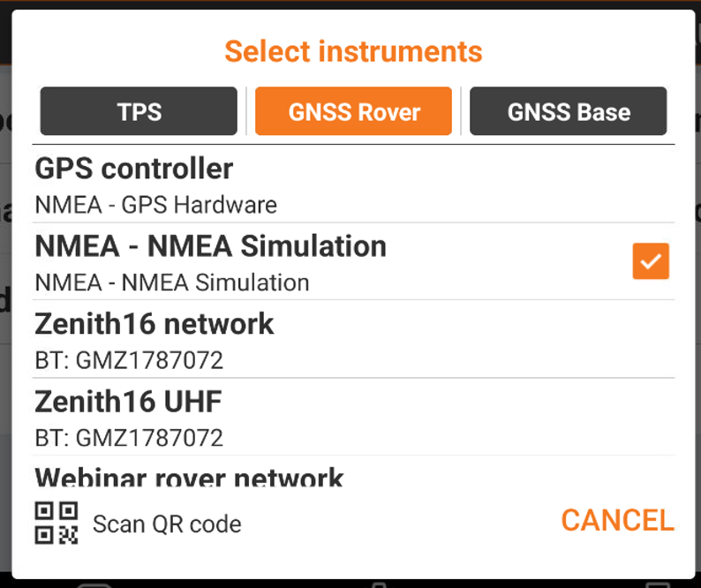The image size is (701, 588).
Task: Tap the smaller NMEA Simulation subtitle text
Action: coord(172,283)
